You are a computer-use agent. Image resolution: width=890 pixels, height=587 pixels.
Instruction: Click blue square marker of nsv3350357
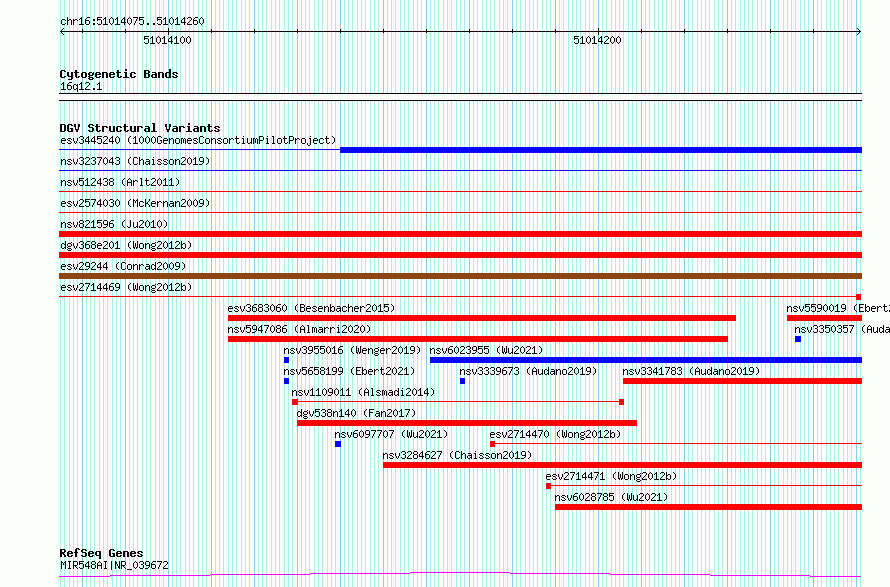[x=798, y=339]
